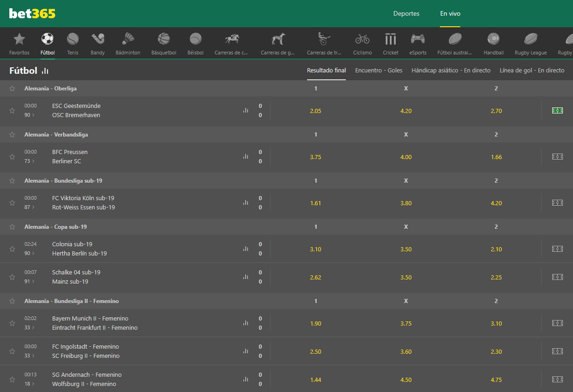
Task: Switch to the Deportes tab
Action: (406, 13)
